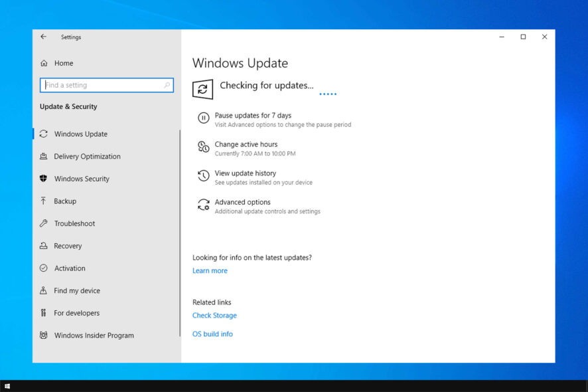
Task: Click 'Looking for info on the latest updates?' text
Action: click(x=252, y=258)
